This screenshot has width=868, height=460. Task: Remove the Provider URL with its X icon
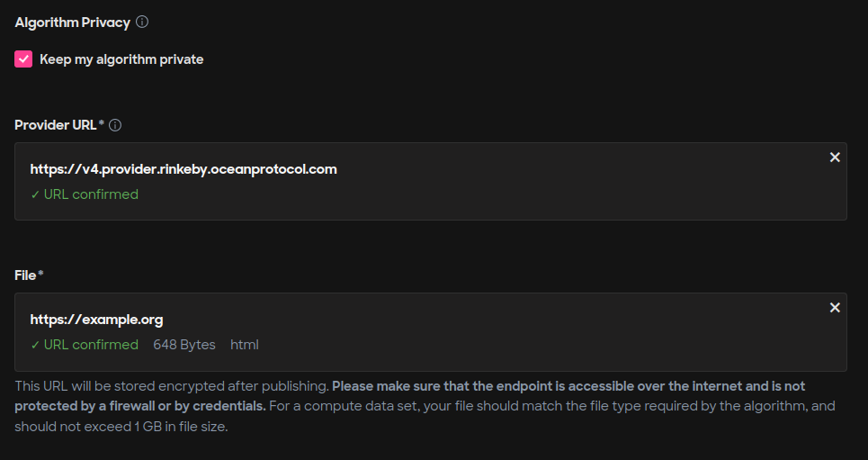(x=835, y=158)
